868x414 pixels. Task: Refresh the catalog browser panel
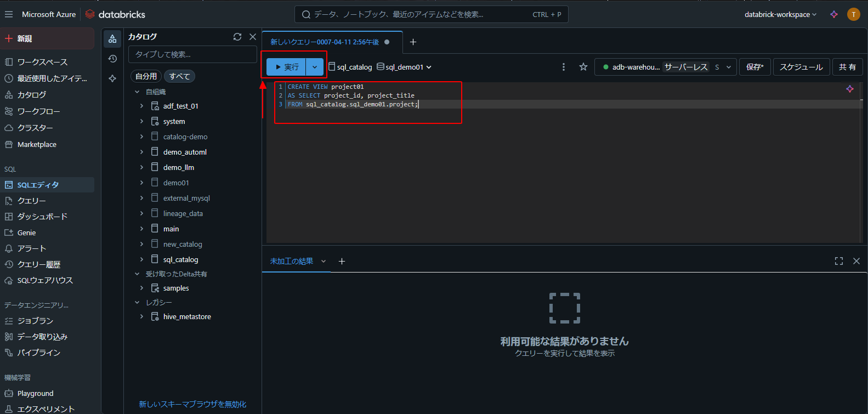[x=237, y=37]
